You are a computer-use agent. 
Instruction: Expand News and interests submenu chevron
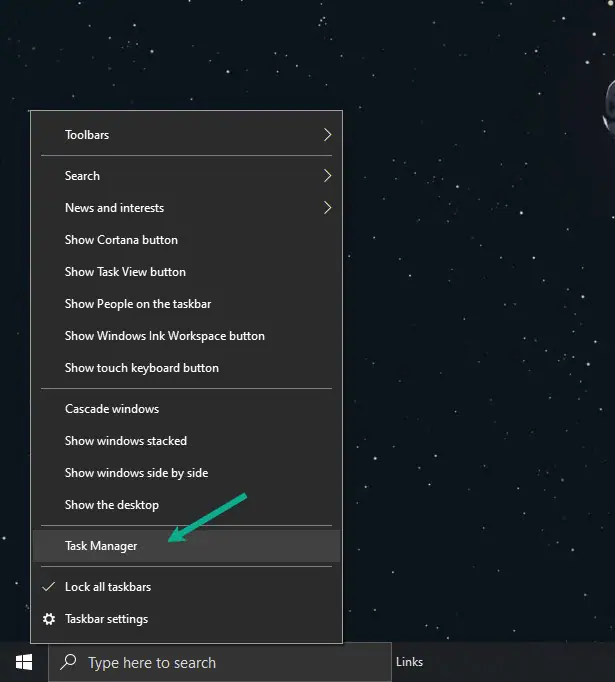click(x=328, y=208)
